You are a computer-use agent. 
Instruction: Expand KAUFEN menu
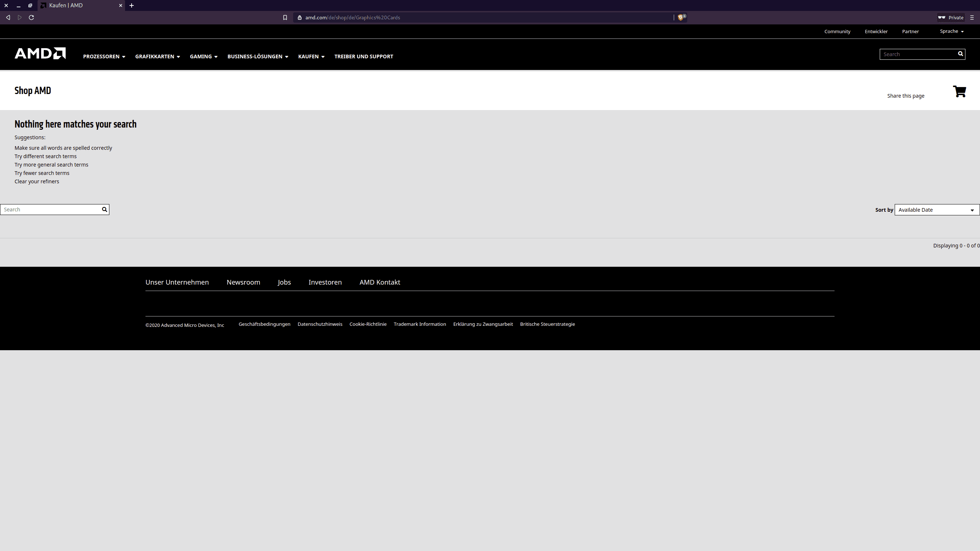coord(311,56)
